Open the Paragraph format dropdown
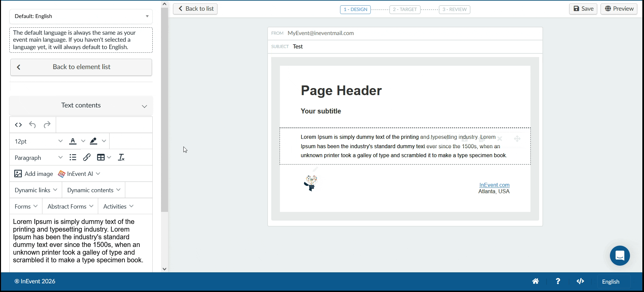The height and width of the screenshot is (292, 644). (38, 158)
